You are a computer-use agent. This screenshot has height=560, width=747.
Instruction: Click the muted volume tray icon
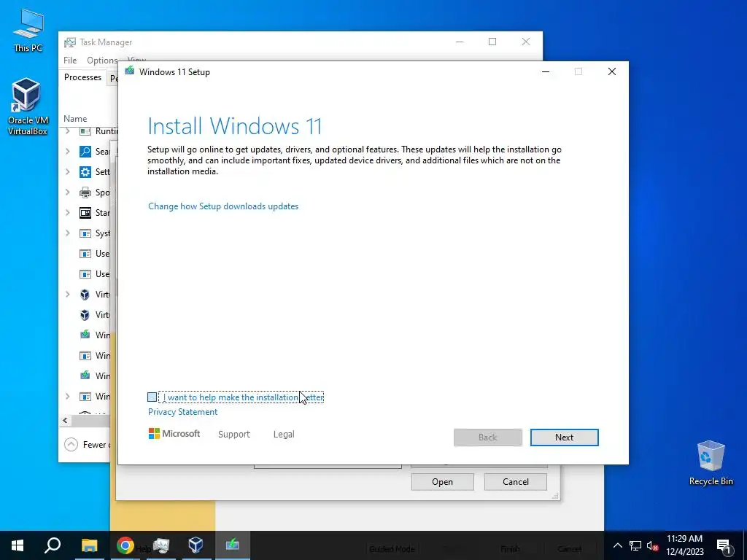tap(652, 545)
